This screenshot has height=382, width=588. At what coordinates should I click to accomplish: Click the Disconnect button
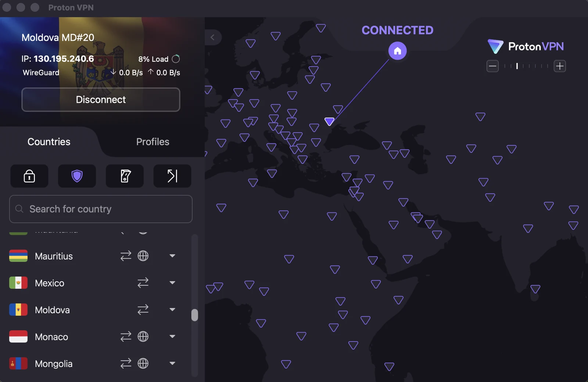[101, 100]
